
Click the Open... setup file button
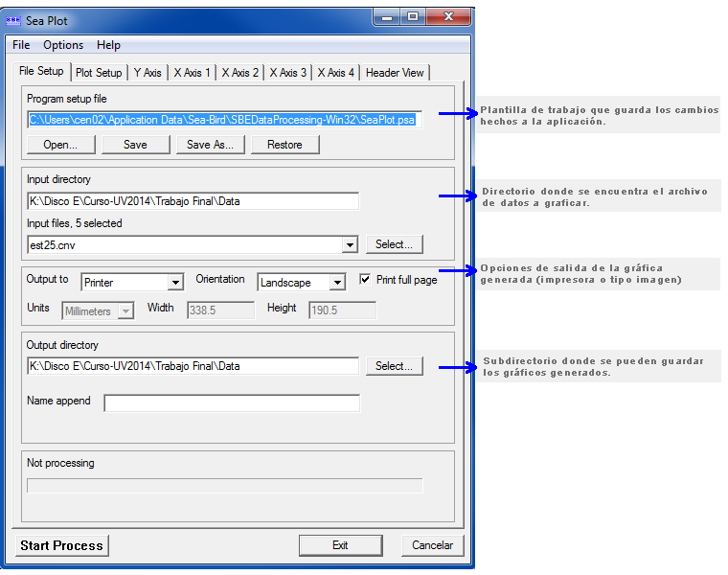pos(60,145)
